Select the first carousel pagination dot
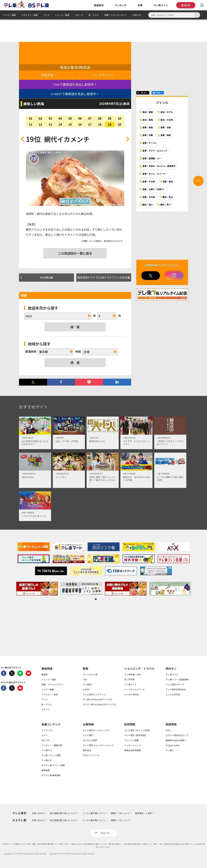Screen dimensions: 207x868 pos(96,599)
